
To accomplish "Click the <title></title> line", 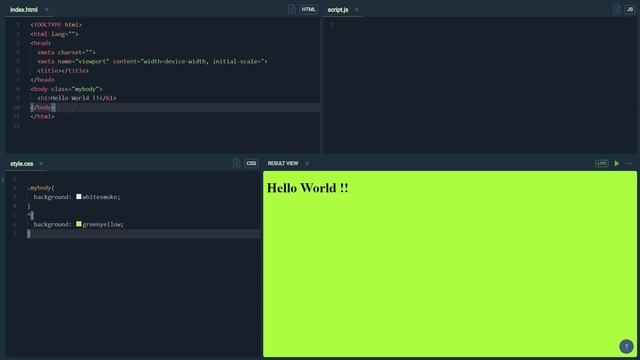I will point(63,71).
